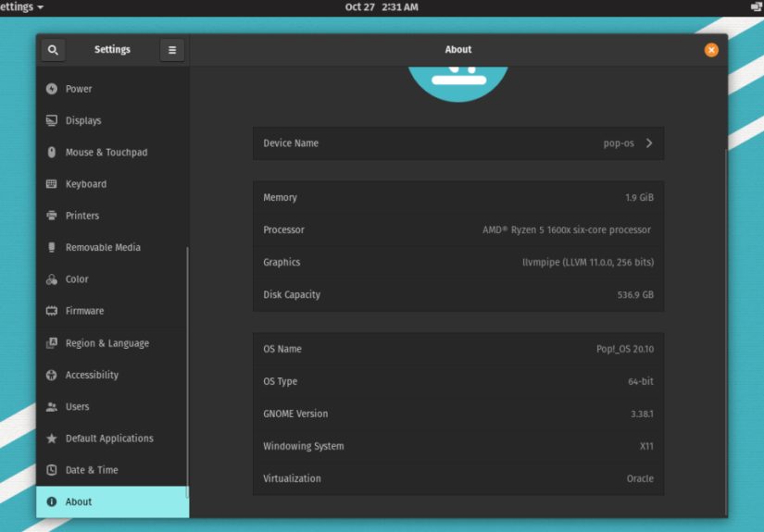Open Region & Language settings

113,342
